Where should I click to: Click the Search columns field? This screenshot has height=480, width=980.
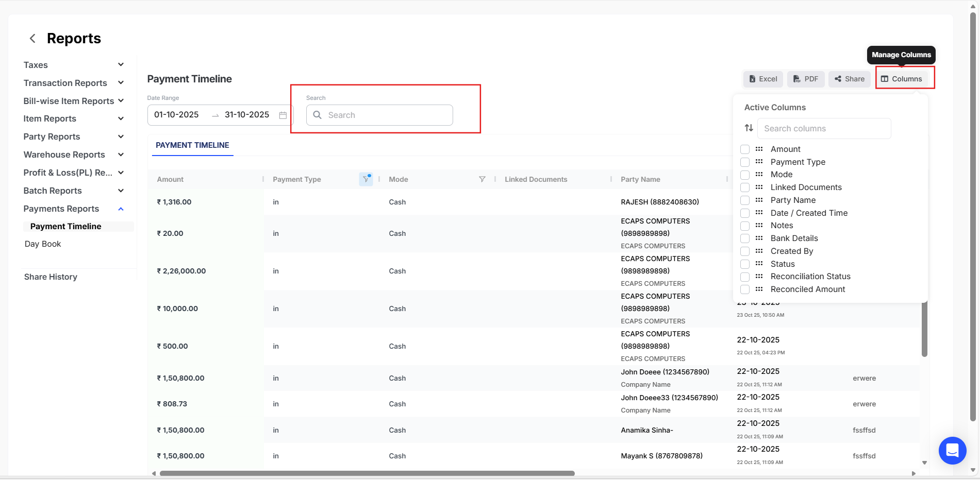tap(824, 128)
